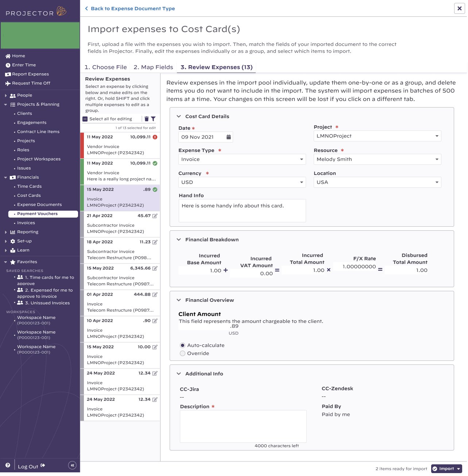468x476 pixels.
Task: Open Invoices in sidebar
Action: (x=26, y=223)
